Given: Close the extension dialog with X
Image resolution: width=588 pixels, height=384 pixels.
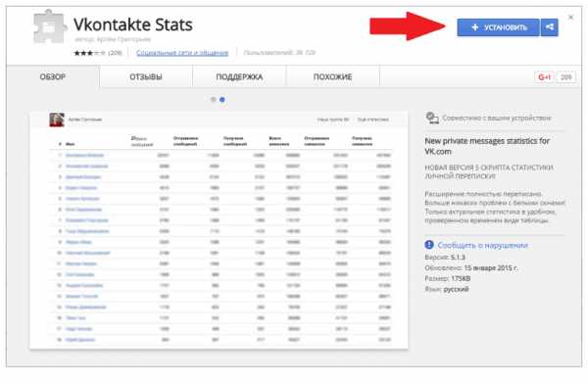Looking at the screenshot, I should coord(570,18).
